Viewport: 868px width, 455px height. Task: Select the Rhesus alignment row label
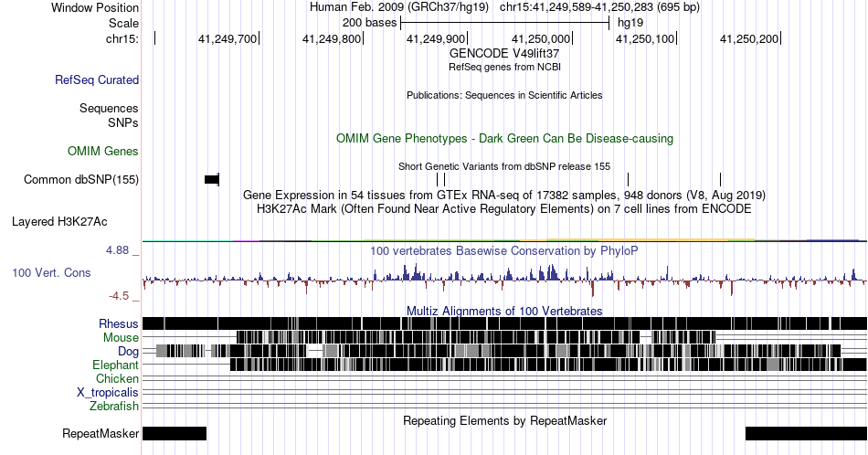[x=119, y=323]
